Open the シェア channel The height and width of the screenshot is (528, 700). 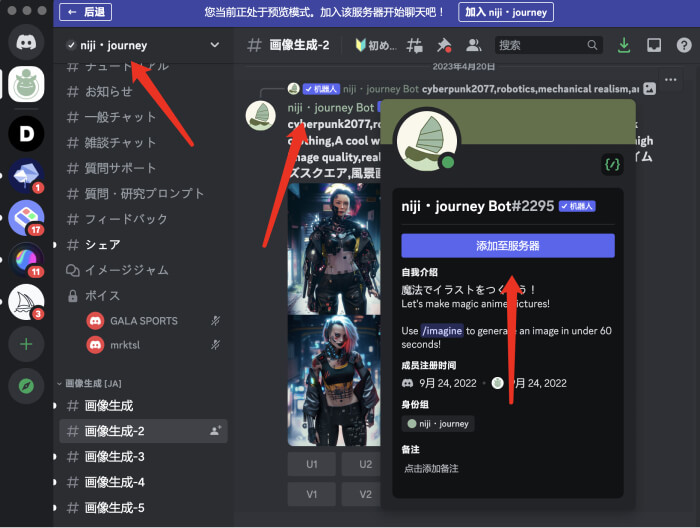143,245
